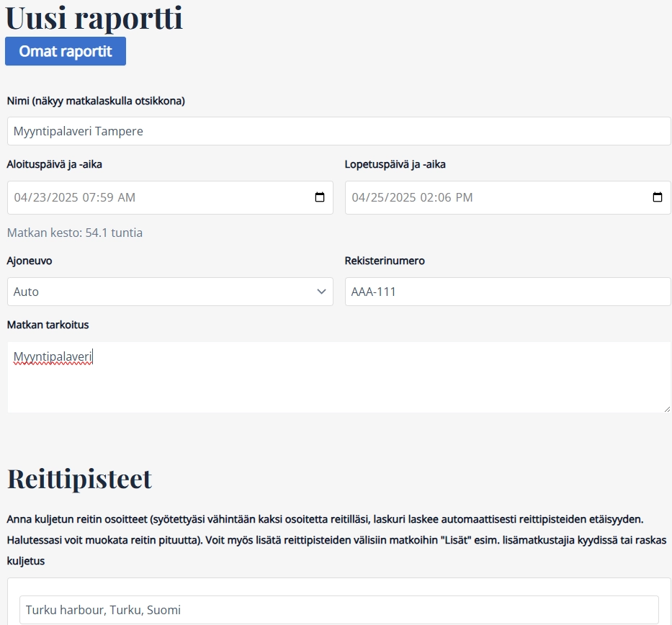Click the Matkan tarkoitus label
This screenshot has height=625, width=672.
[48, 325]
